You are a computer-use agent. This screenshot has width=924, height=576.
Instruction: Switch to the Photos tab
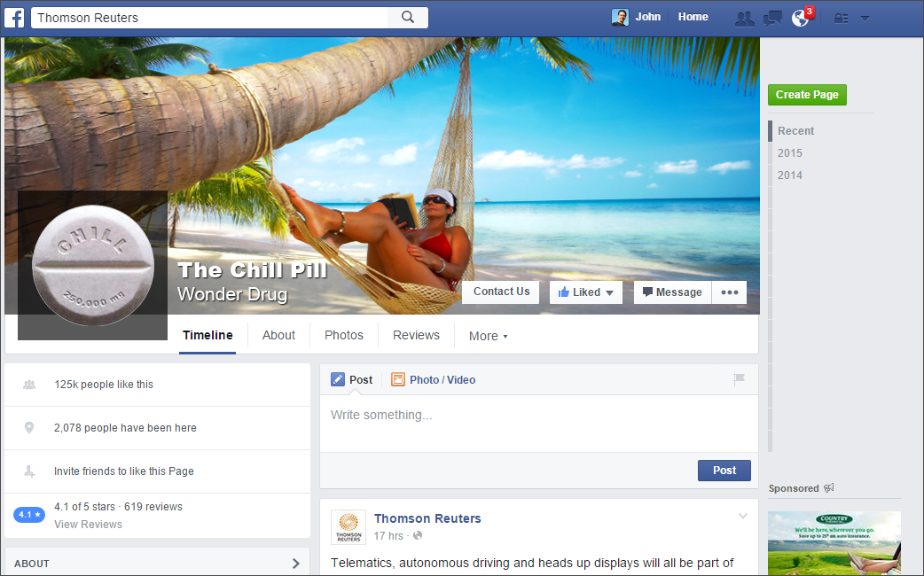(x=344, y=335)
